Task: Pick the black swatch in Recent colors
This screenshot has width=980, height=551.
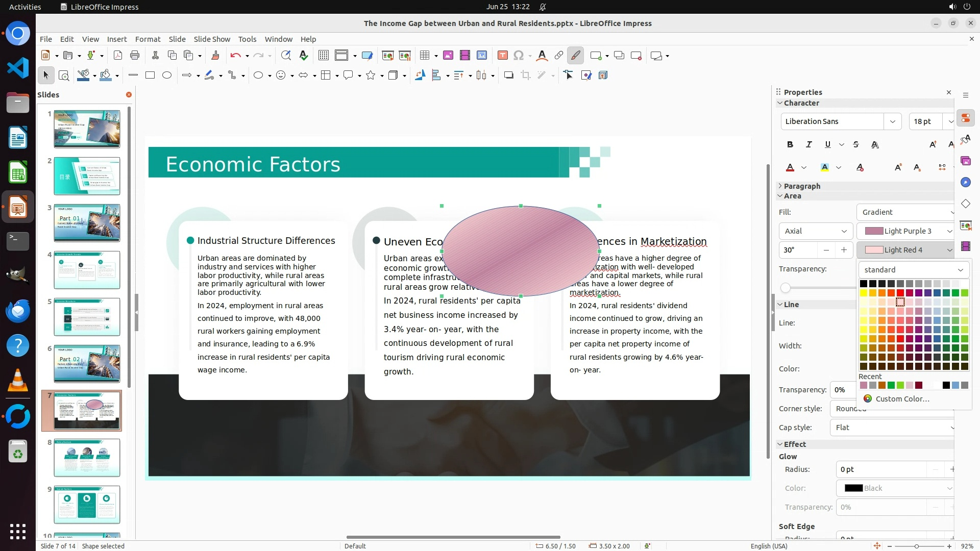Action: point(946,386)
